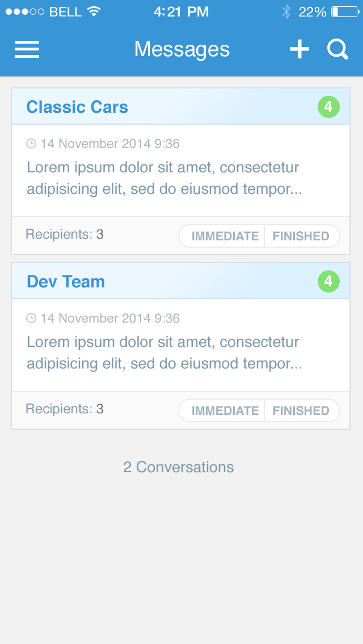Tap the battery indicator icon
Screen dimensions: 363x644
click(x=343, y=12)
